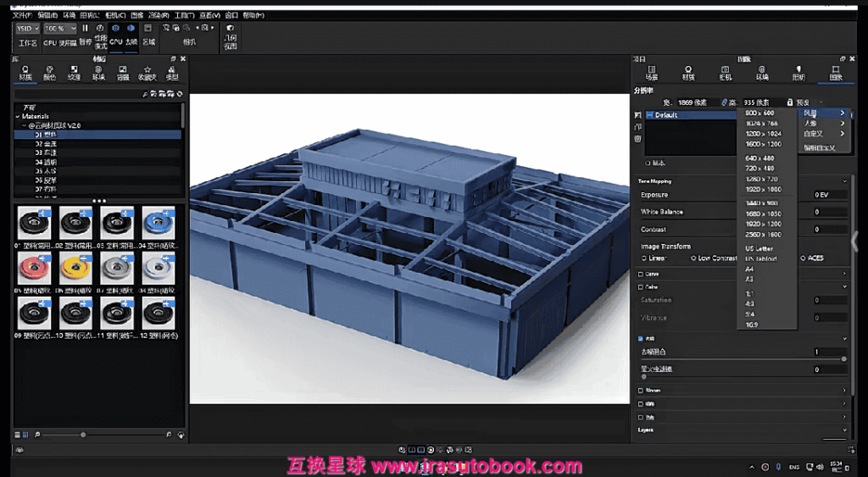868x477 pixels.
Task: Open the workspace YSID dropdown
Action: (x=28, y=28)
